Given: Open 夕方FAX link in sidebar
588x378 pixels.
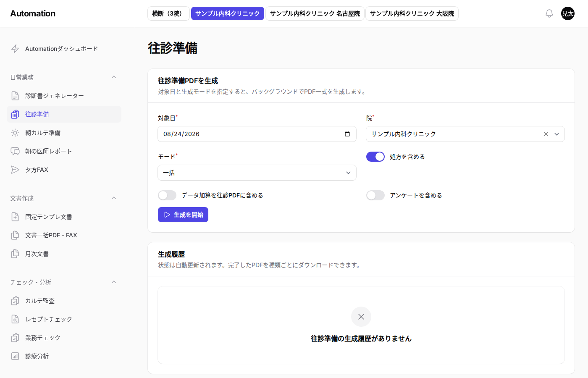Looking at the screenshot, I should point(64,170).
